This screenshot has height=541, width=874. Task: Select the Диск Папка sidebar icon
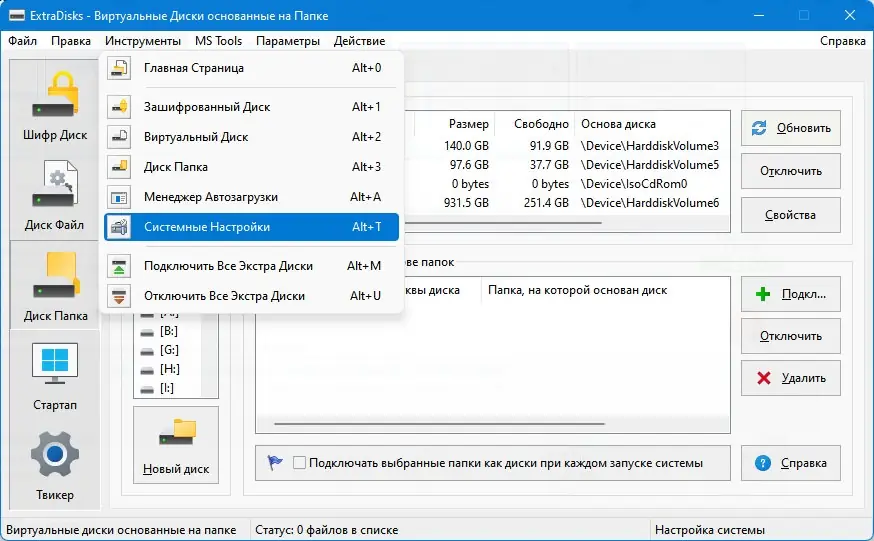point(55,274)
